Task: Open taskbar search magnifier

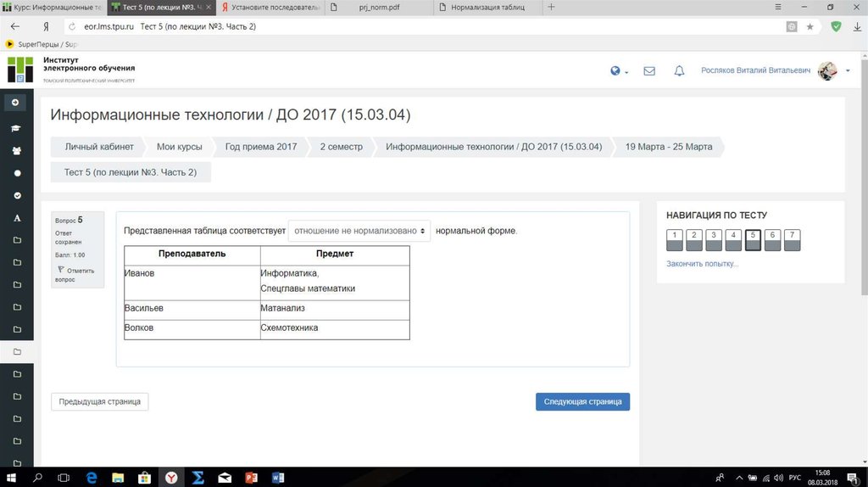Action: [x=37, y=478]
